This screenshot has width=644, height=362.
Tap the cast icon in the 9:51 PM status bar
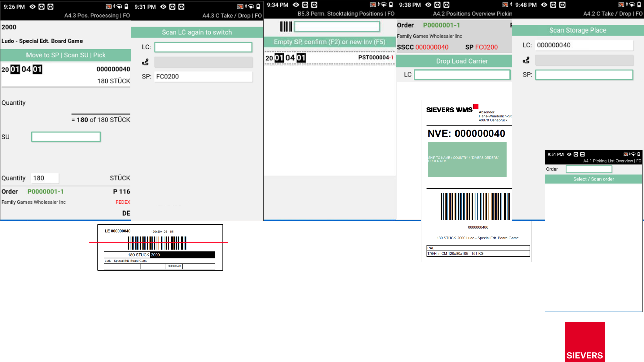(625, 154)
